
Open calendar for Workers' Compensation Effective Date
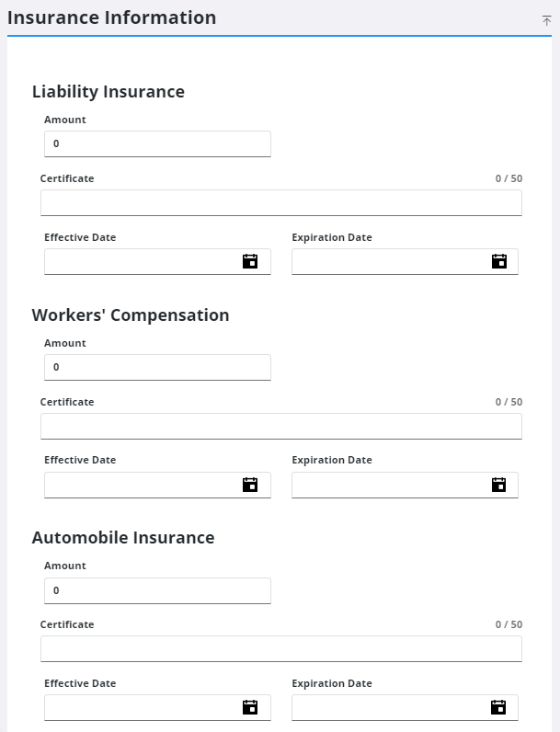pos(250,485)
